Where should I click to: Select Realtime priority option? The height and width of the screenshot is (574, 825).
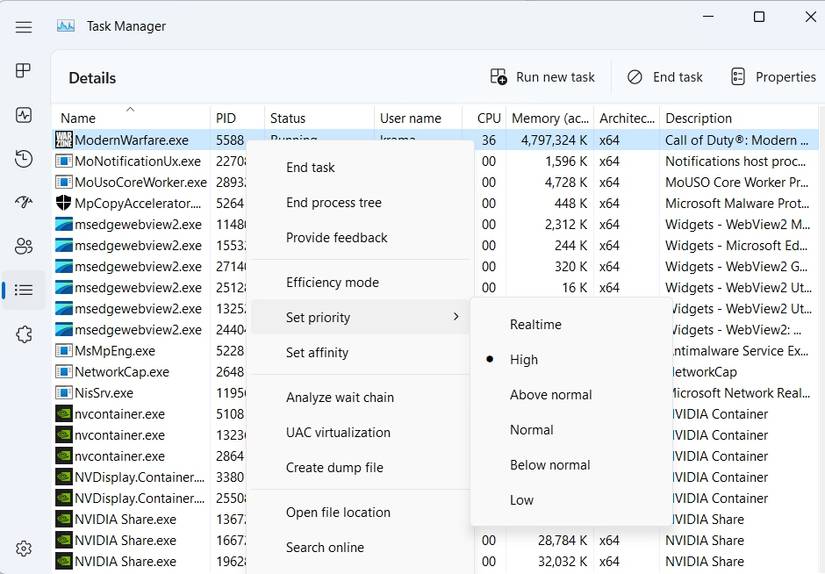(535, 324)
